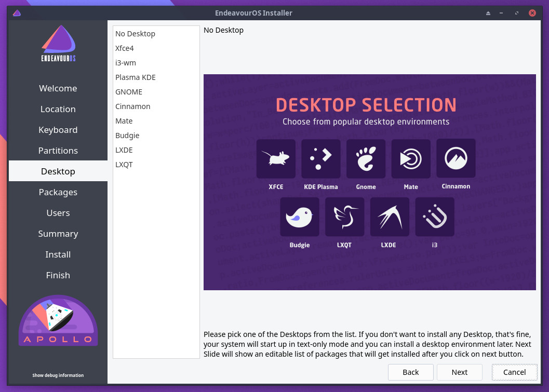Viewport: 549px width, 392px height.
Task: Minimize the installer window
Action: (501, 13)
